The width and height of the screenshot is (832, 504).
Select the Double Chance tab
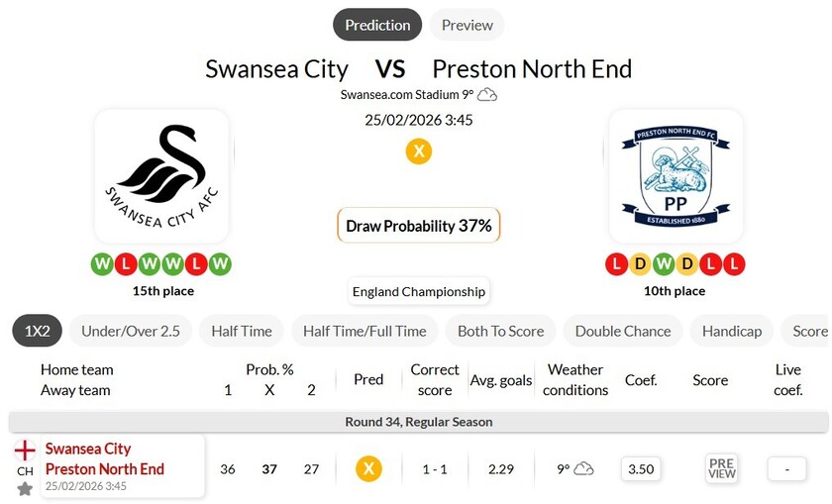click(623, 331)
